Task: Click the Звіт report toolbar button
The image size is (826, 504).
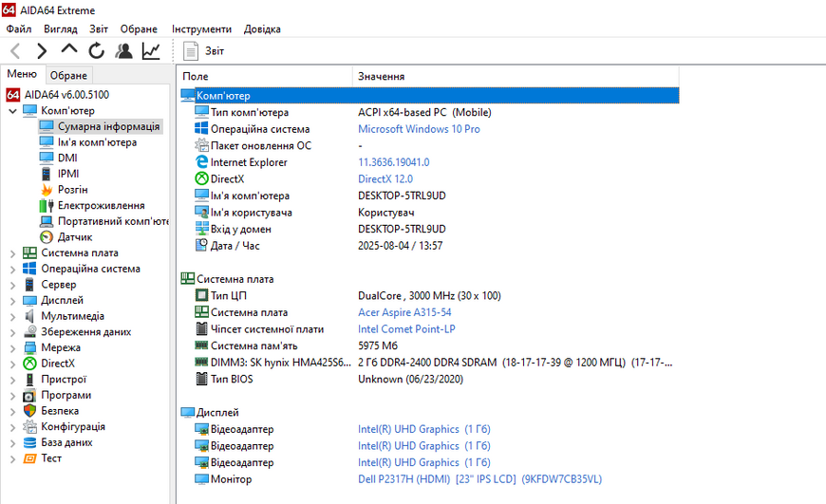Action: (x=203, y=51)
